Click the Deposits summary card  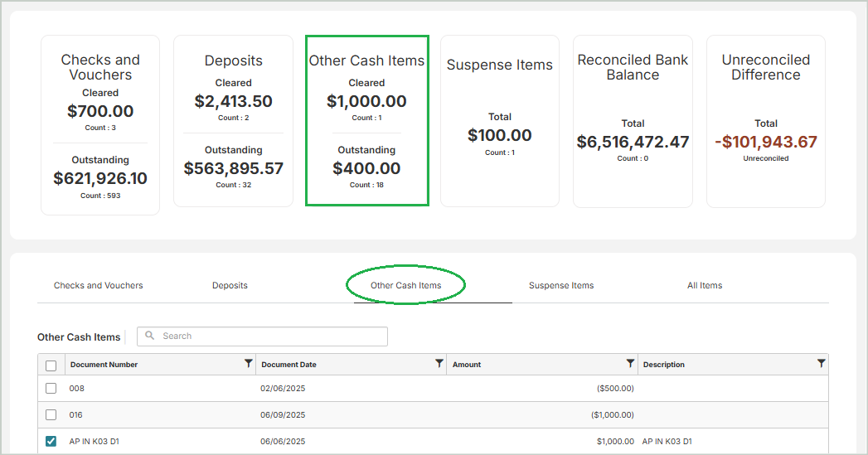click(233, 121)
